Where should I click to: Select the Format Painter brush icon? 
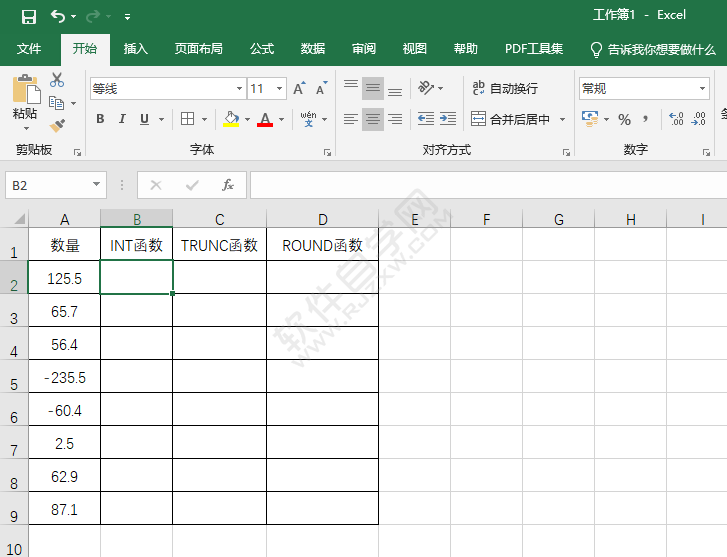[57, 126]
